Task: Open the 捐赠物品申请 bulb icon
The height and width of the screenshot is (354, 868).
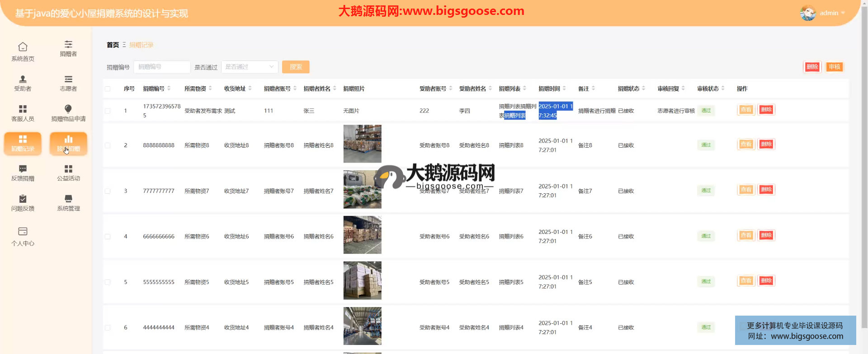Action: click(68, 109)
